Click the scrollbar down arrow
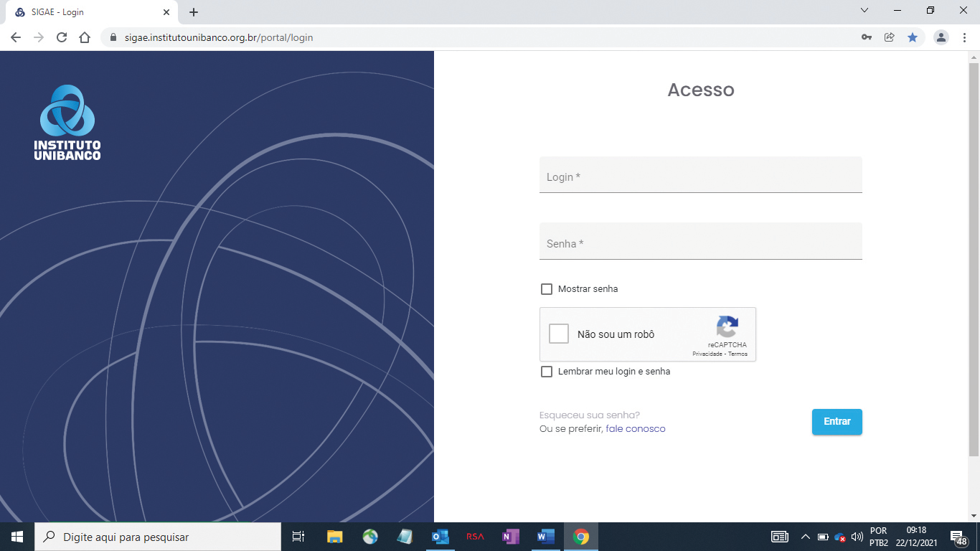This screenshot has height=551, width=980. click(x=974, y=516)
